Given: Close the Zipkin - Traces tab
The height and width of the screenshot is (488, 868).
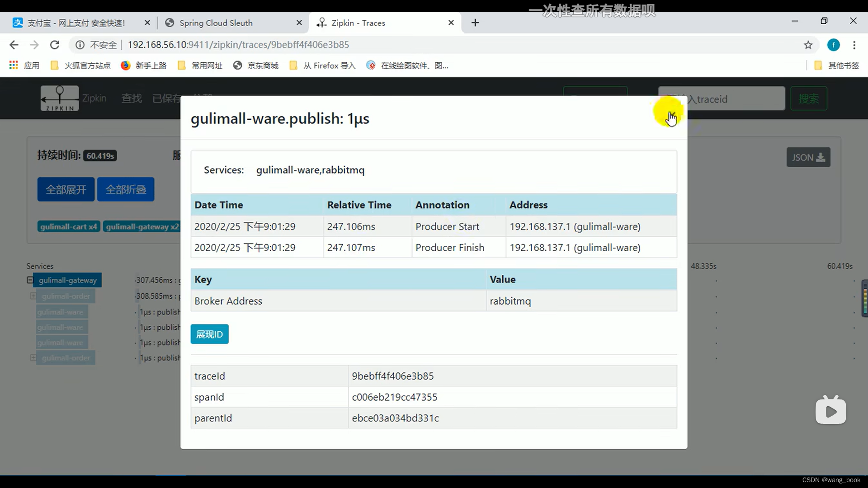Looking at the screenshot, I should 451,23.
